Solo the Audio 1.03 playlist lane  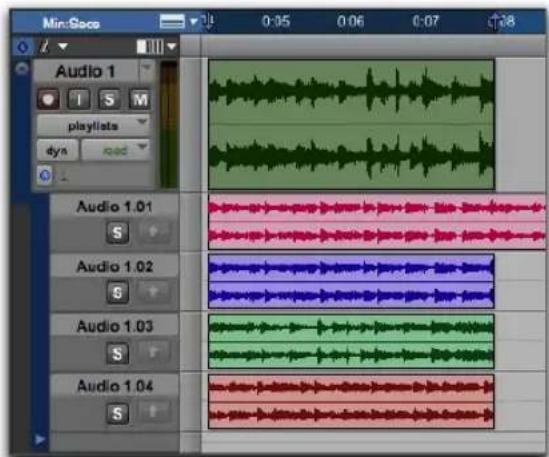click(117, 353)
